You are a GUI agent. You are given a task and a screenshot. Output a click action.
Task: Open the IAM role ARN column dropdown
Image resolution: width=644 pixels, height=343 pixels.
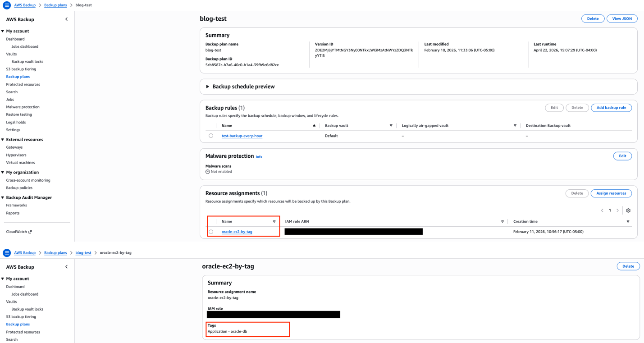click(502, 222)
